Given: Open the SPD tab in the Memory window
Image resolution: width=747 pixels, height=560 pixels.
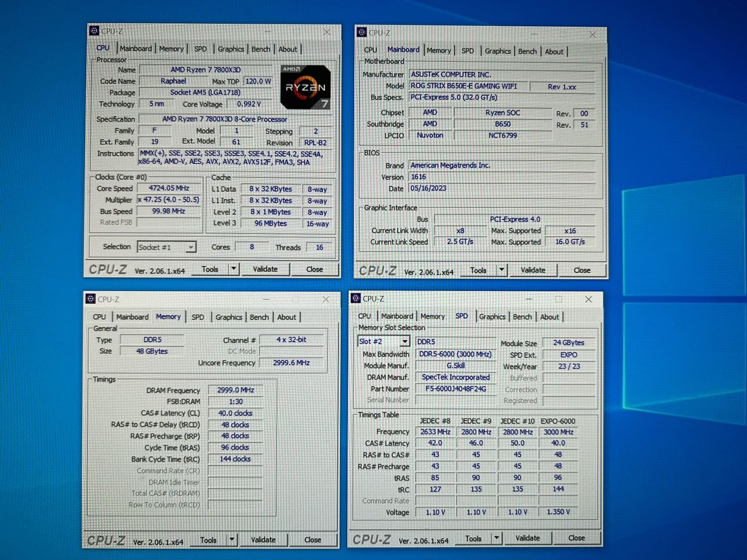Looking at the screenshot, I should (x=198, y=317).
